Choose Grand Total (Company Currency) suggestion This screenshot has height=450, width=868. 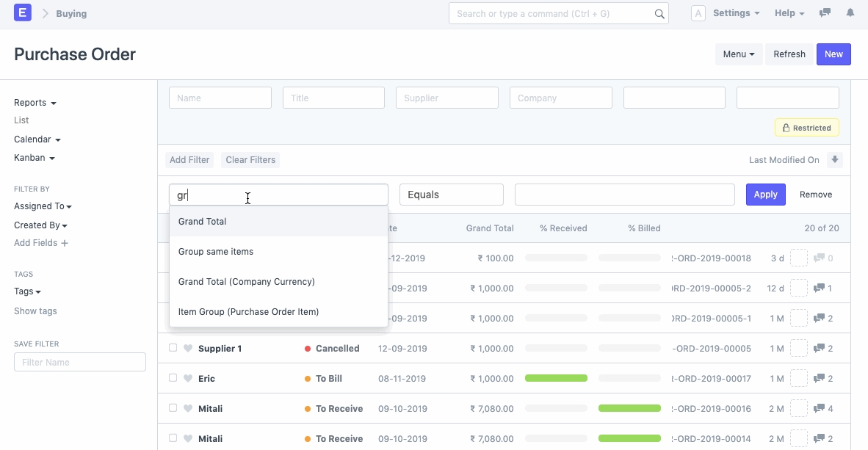[246, 282]
